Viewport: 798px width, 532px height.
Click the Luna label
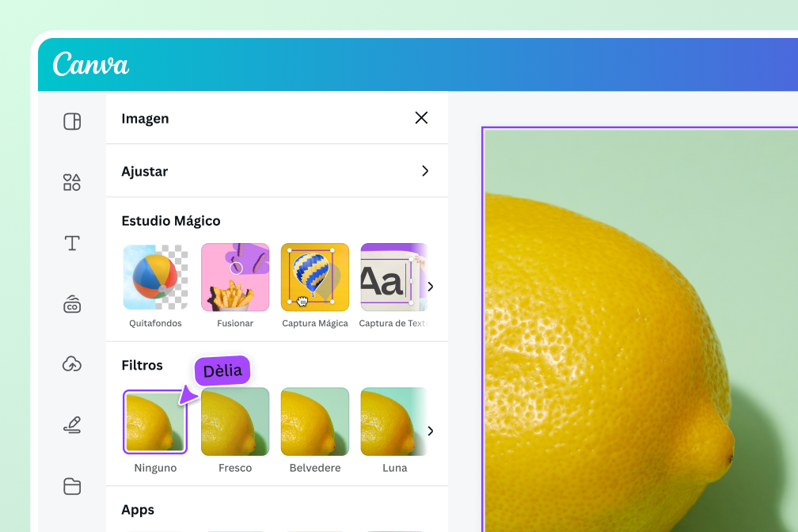(x=395, y=468)
